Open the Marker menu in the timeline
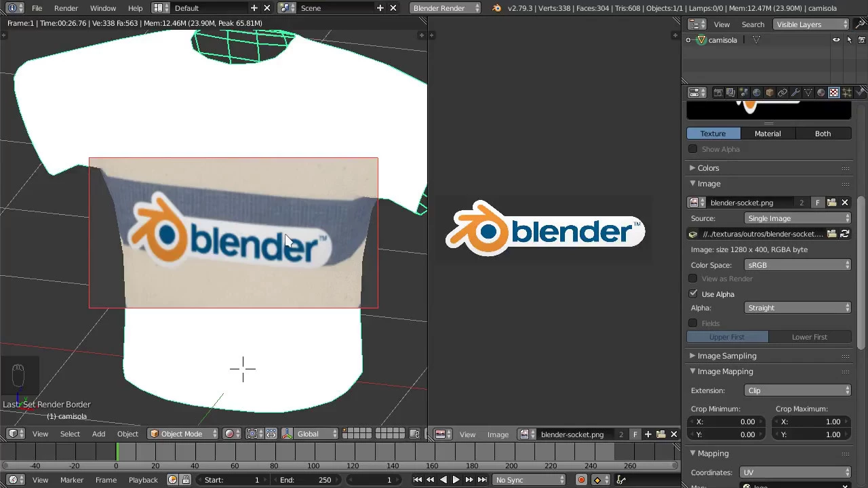This screenshot has height=488, width=868. (x=72, y=480)
